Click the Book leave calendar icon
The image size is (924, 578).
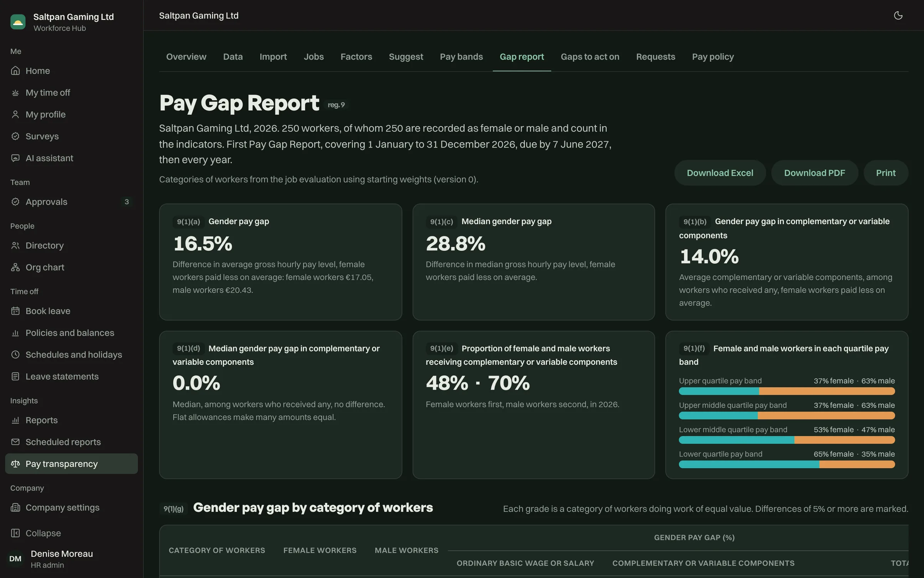(15, 311)
